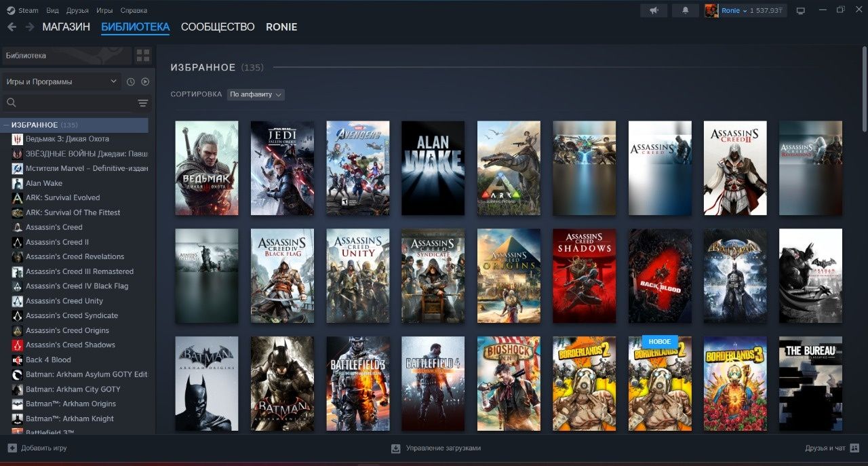Click the Alan Wake sidebar icon
The height and width of the screenshot is (466, 868).
click(x=18, y=183)
